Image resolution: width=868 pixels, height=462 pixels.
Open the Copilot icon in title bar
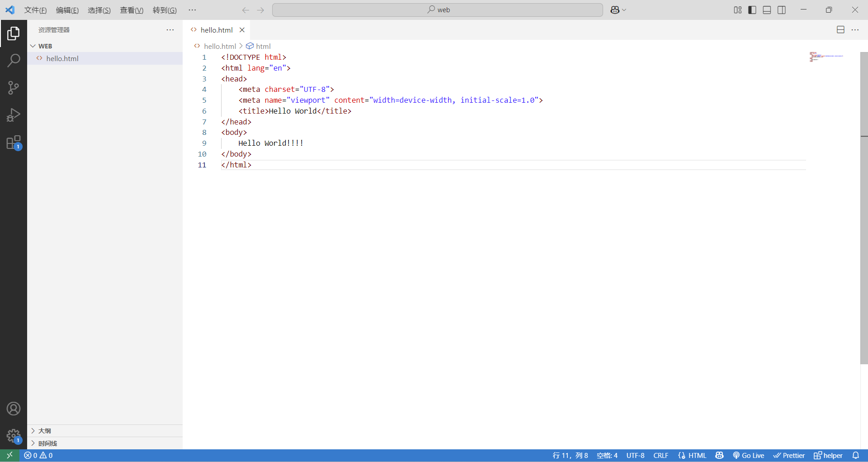point(615,10)
